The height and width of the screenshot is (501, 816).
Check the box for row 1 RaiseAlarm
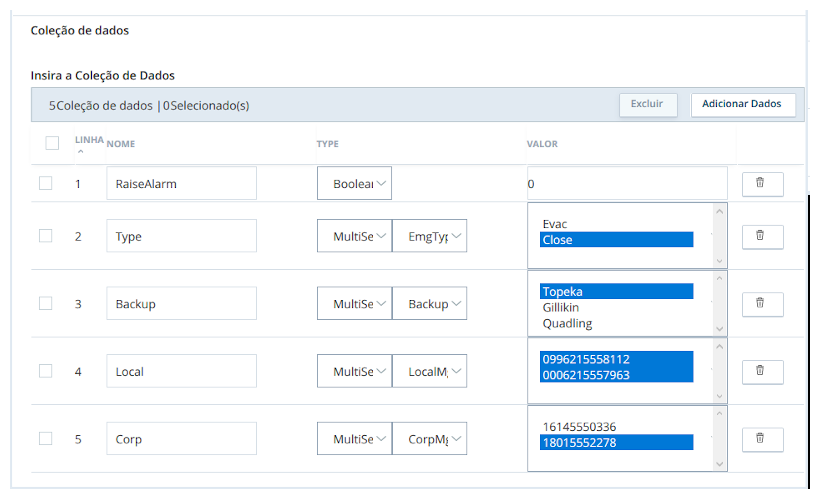[x=45, y=183]
